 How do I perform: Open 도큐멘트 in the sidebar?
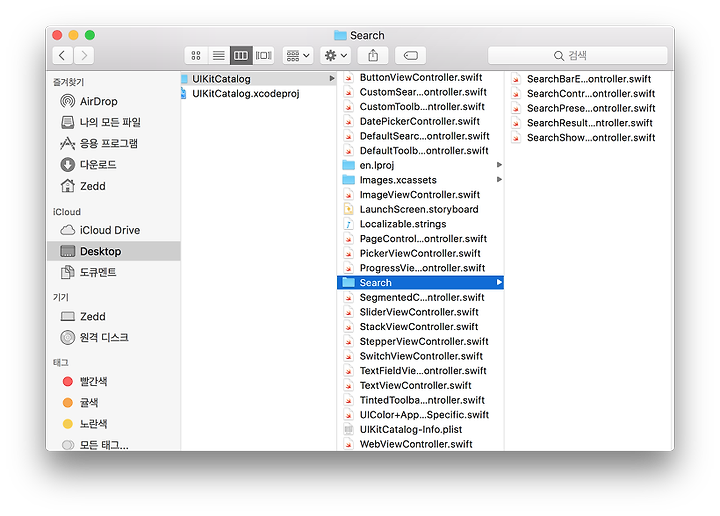click(113, 272)
